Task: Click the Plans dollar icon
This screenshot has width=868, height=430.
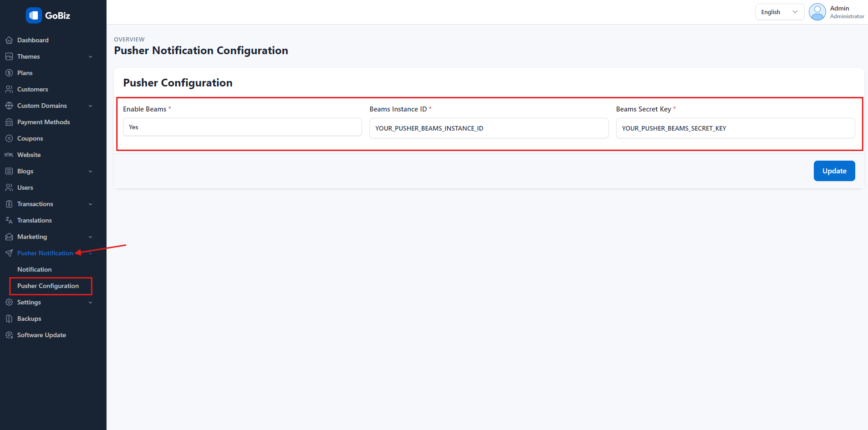Action: point(9,73)
